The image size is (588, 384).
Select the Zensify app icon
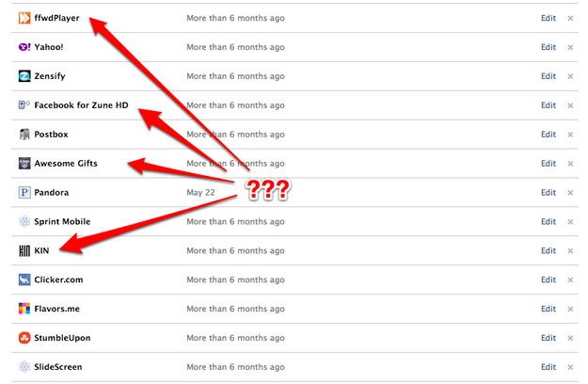tap(24, 75)
